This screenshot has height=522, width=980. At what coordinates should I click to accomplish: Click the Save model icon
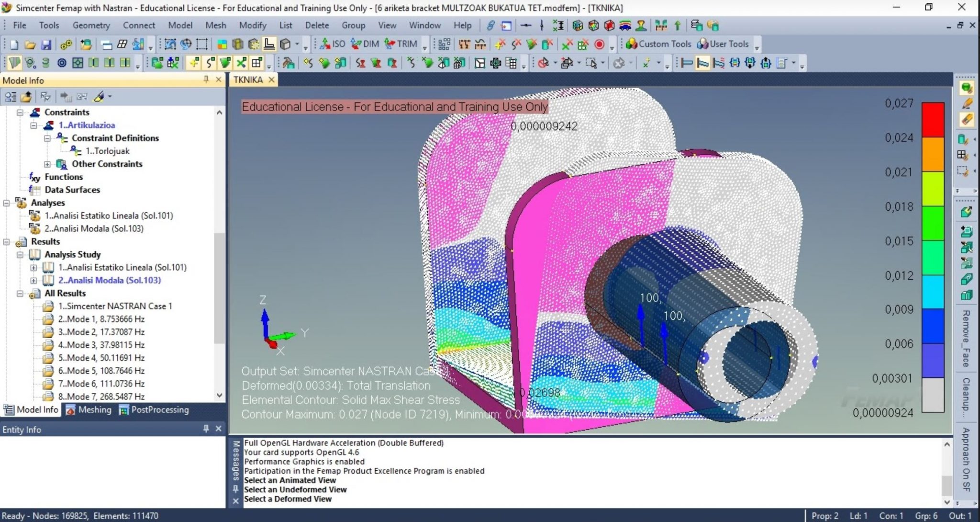46,45
